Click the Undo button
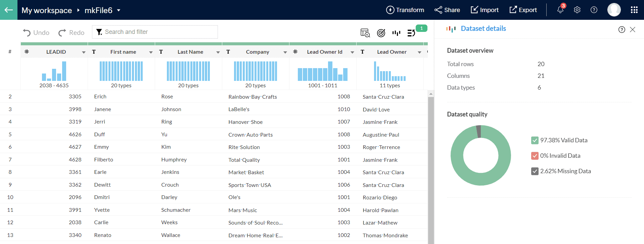Viewport: 644px width, 244px height. coord(36,33)
